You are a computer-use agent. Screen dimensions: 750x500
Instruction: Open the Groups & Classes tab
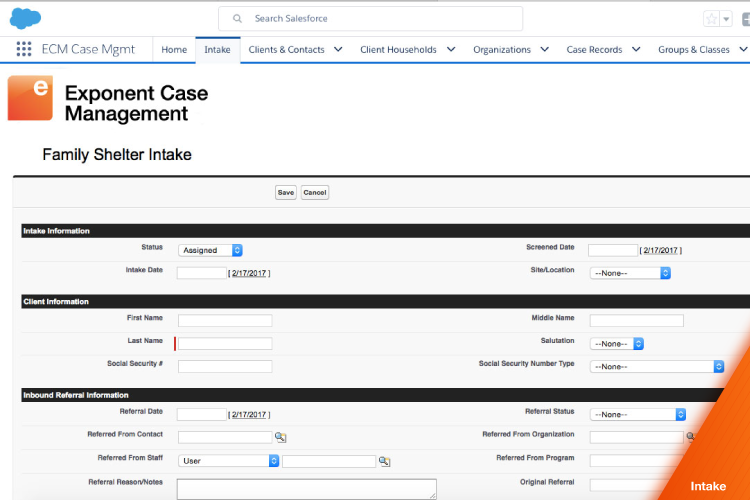[x=694, y=50]
